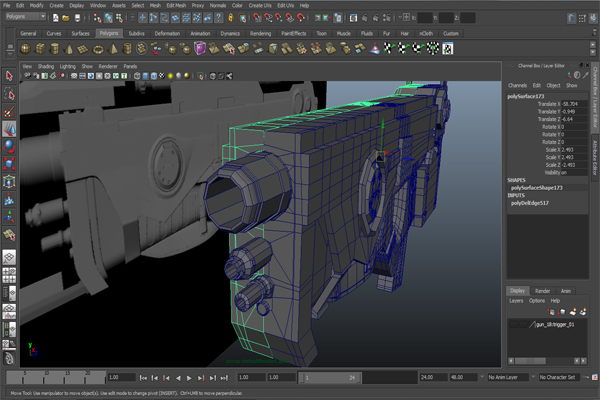
Task: Expand the shelf options arrow at left
Action: point(10,55)
